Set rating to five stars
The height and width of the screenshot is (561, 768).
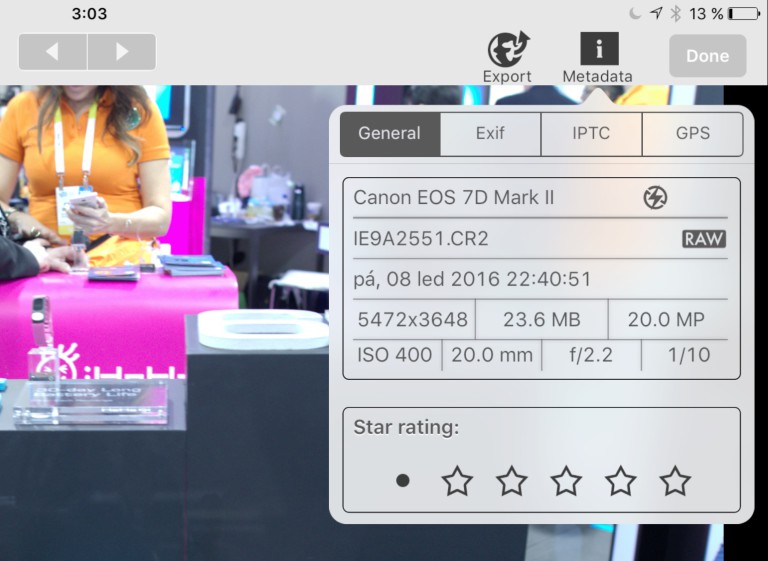pyautogui.click(x=675, y=481)
